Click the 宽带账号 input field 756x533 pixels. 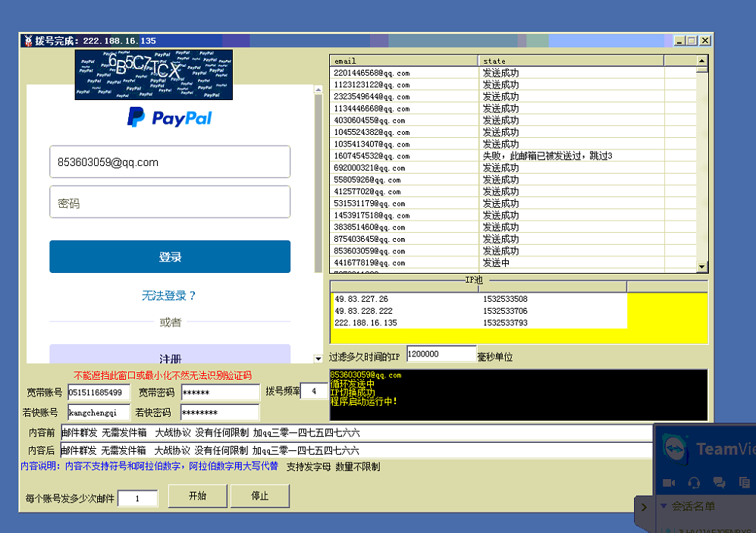99,393
